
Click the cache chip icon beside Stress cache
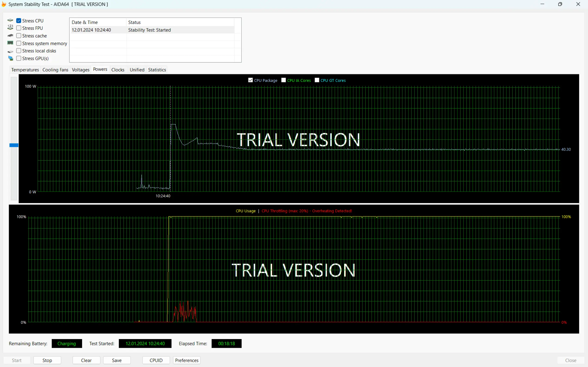click(x=10, y=36)
